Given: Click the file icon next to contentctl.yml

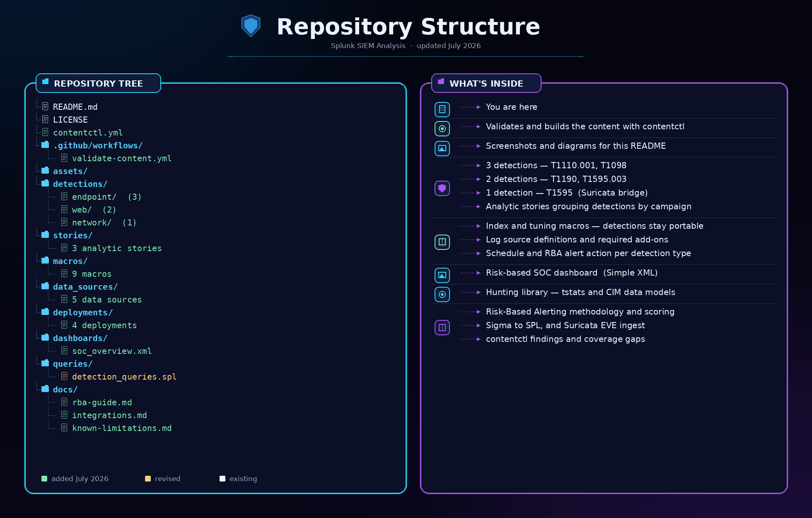Looking at the screenshot, I should point(45,132).
